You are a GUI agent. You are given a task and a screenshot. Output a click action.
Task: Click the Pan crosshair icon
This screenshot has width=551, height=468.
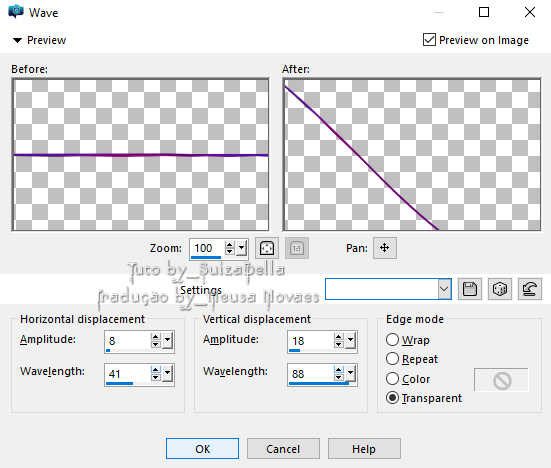click(385, 248)
